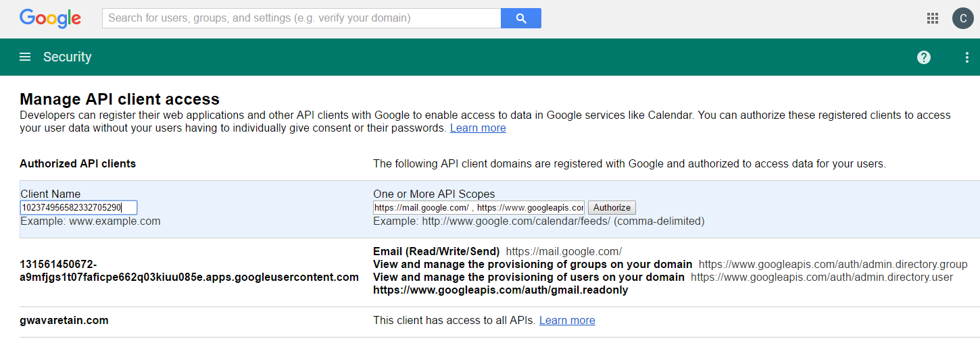
Task: Click the gmail.readonly scope URL
Action: (x=500, y=290)
